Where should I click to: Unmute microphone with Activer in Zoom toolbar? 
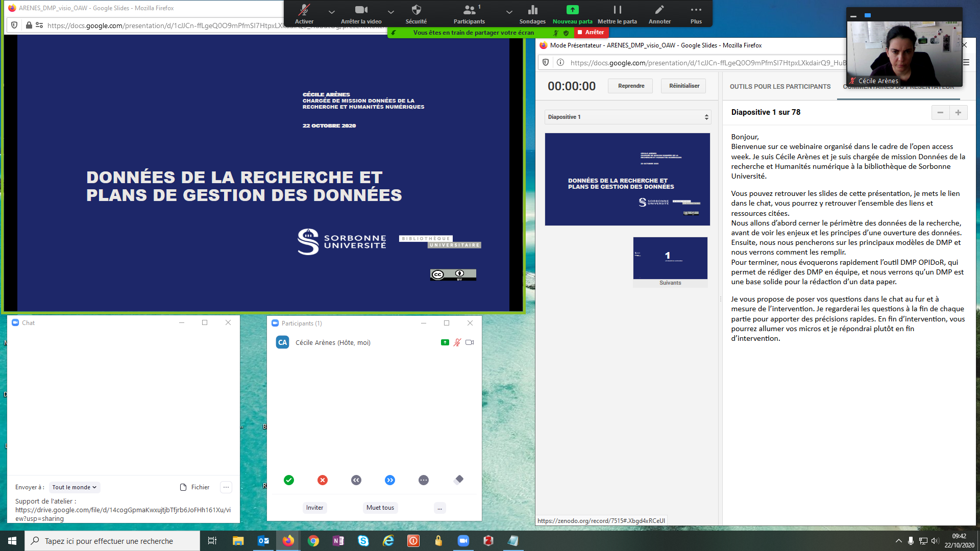[x=304, y=14]
